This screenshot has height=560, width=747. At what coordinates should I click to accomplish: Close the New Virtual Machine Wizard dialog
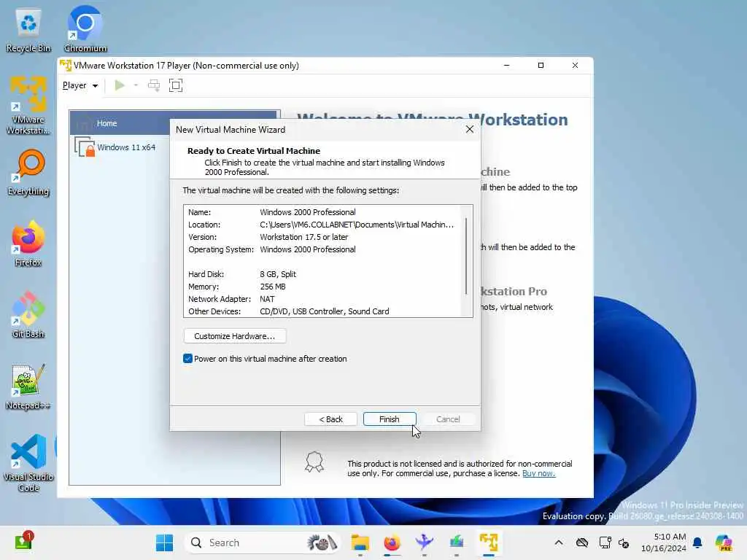coord(470,130)
